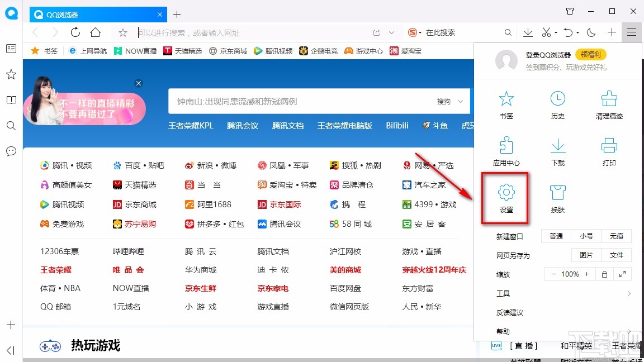The width and height of the screenshot is (644, 362).
Task: Click the skin shirt icon in title bar
Action: (x=570, y=11)
